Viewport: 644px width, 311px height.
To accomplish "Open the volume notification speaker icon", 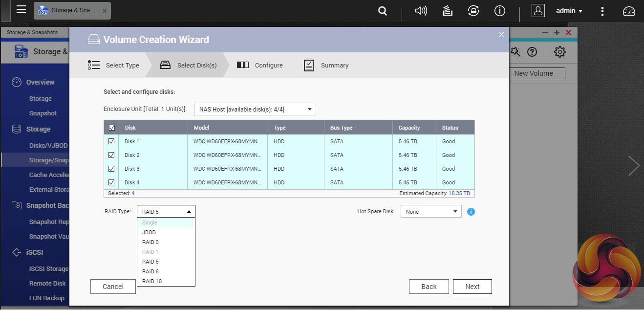I will (x=420, y=11).
